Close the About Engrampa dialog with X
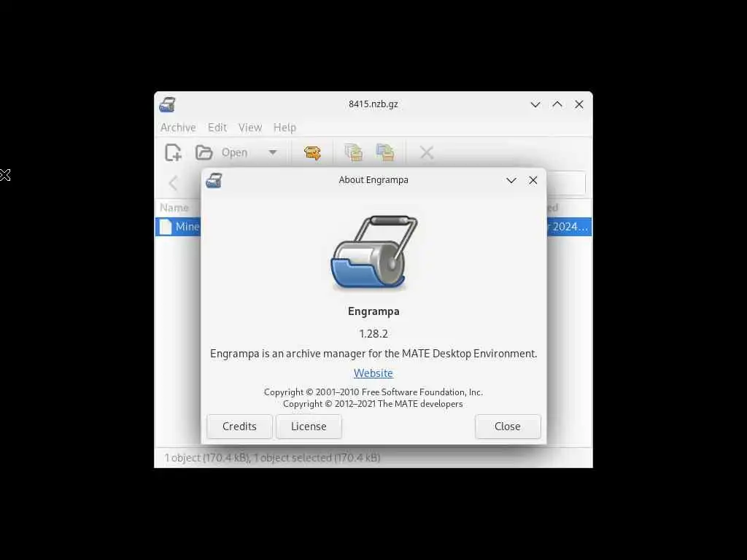The image size is (747, 560). click(533, 180)
